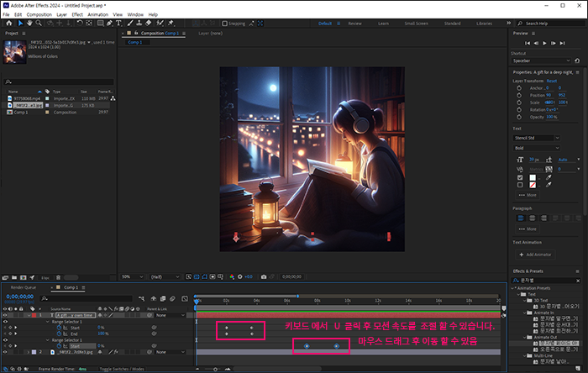Click the snapshot camera icon in viewer
Viewport: 588px width, 373px height.
[x=264, y=276]
